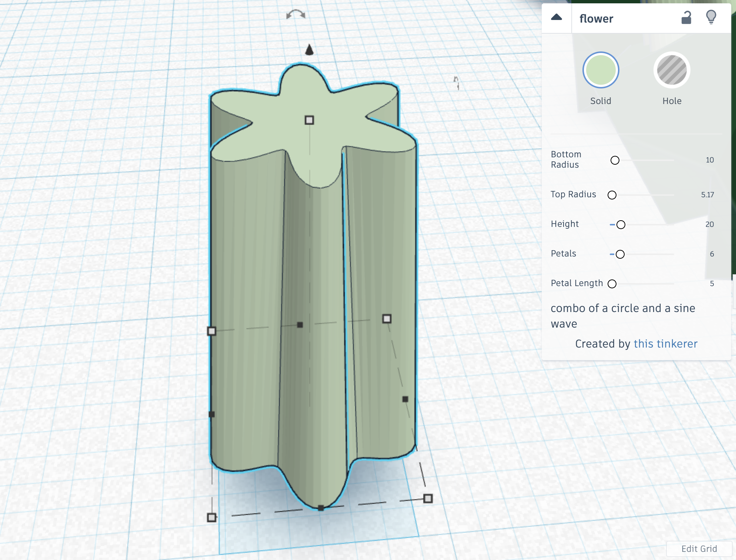736x560 pixels.
Task: Collapse the flower shape panel
Action: tap(556, 17)
